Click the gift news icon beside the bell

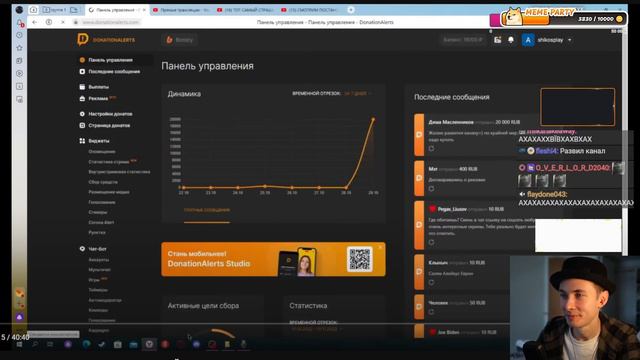[497, 40]
